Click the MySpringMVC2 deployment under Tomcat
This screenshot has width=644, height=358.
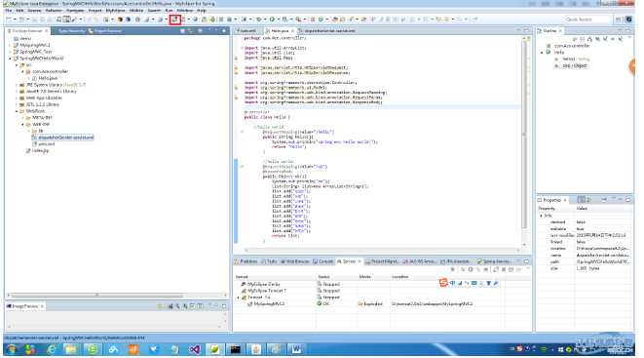[269, 303]
